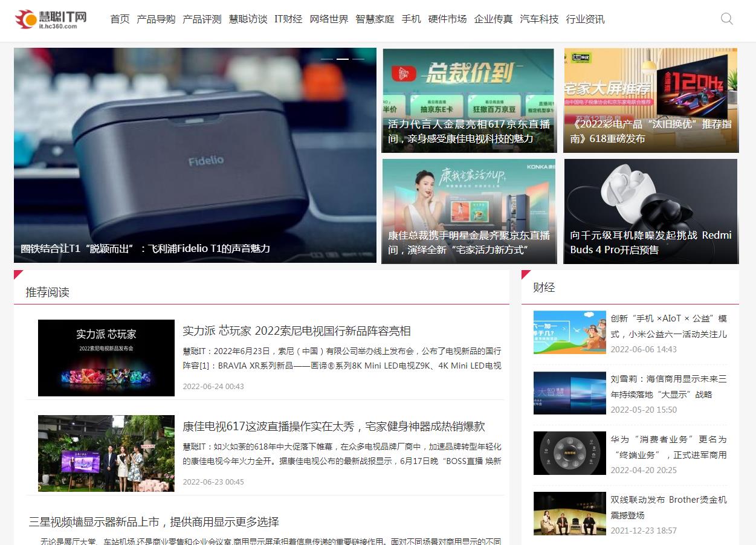Viewport: 756px width, 545px height.
Task: Open the search magnifier icon
Action: click(727, 19)
